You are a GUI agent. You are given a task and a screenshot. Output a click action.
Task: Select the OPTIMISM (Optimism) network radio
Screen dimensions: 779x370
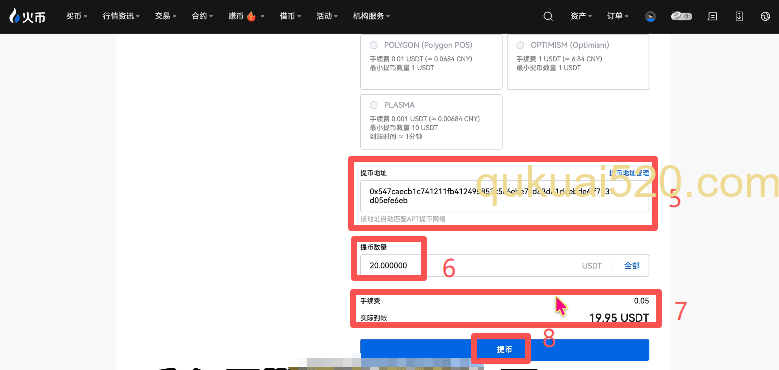[x=520, y=45]
